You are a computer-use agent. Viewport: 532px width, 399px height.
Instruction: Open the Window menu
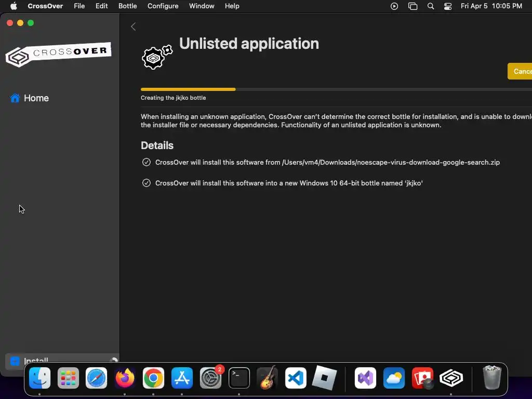202,6
